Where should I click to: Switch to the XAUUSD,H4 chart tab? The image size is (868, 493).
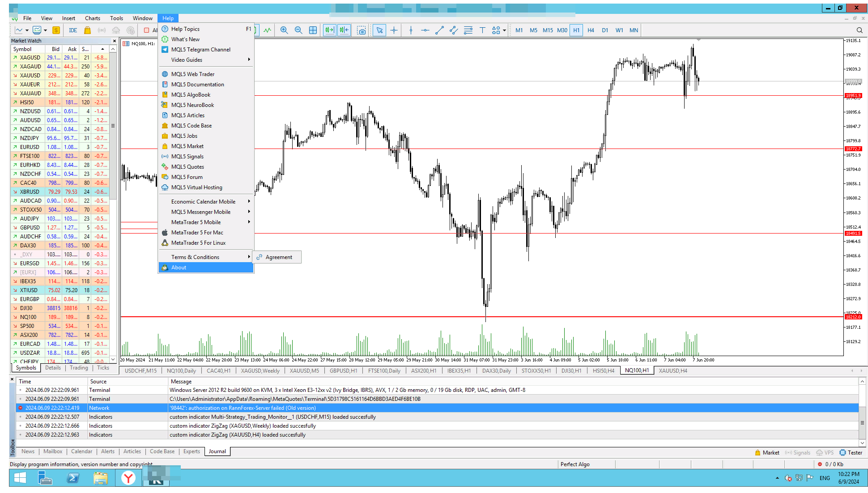pyautogui.click(x=672, y=371)
